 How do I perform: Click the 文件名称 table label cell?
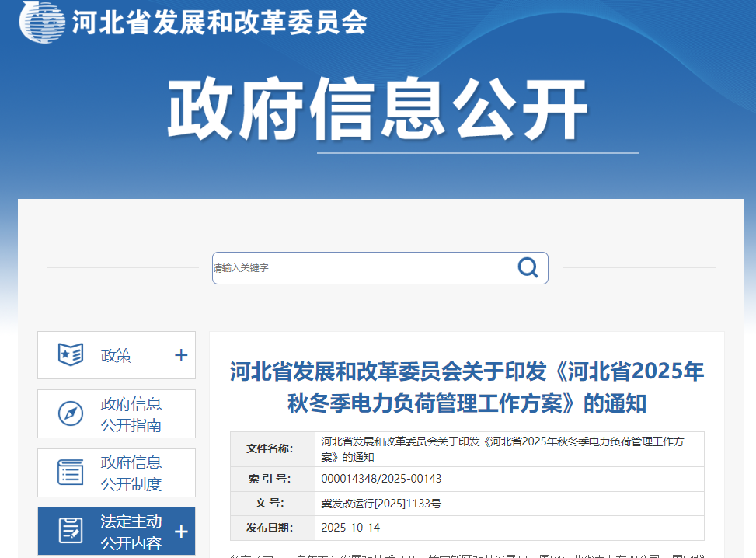pos(270,449)
